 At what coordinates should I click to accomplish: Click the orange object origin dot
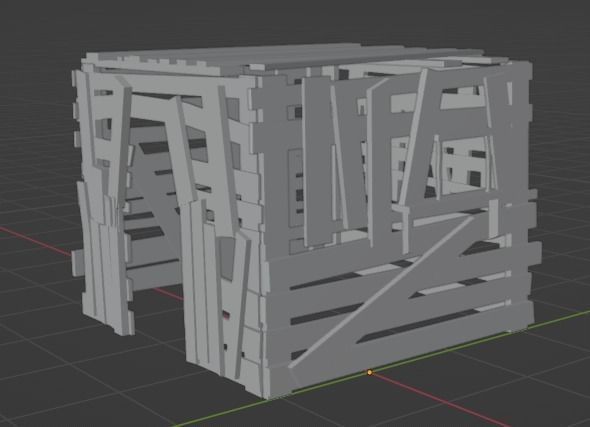click(370, 372)
